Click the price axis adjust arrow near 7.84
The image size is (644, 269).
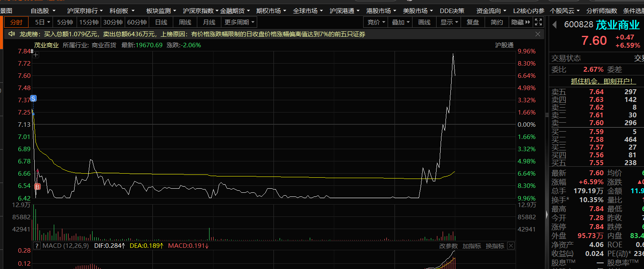click(32, 51)
